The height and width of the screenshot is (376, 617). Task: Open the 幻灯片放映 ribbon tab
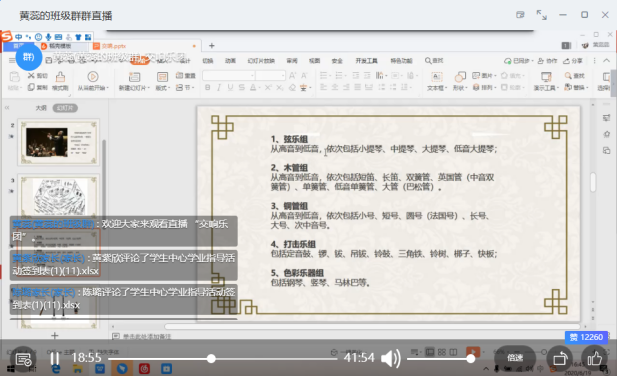point(261,61)
